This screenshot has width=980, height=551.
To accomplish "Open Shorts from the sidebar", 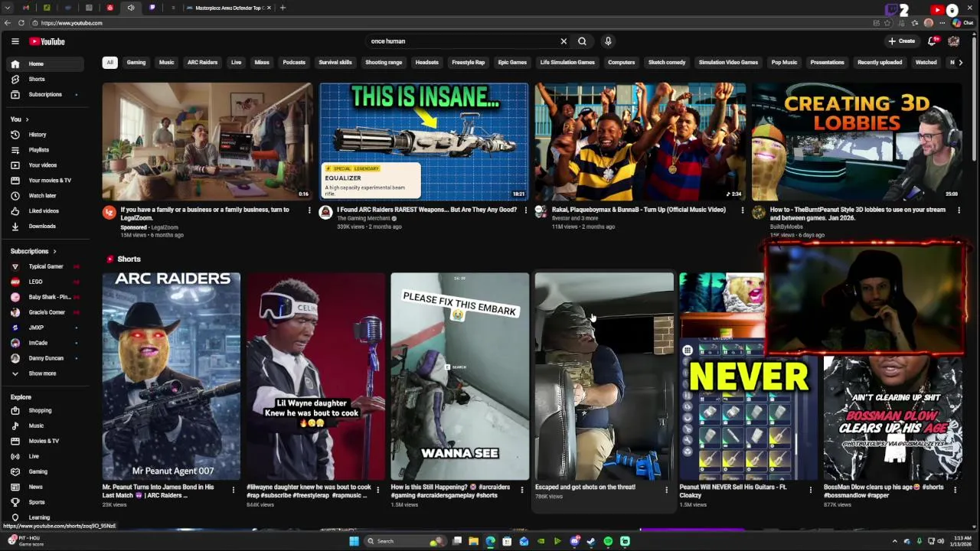I will pyautogui.click(x=46, y=79).
